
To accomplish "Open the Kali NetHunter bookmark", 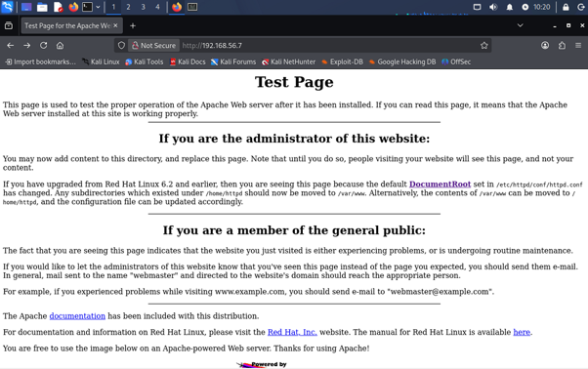I will pos(289,61).
